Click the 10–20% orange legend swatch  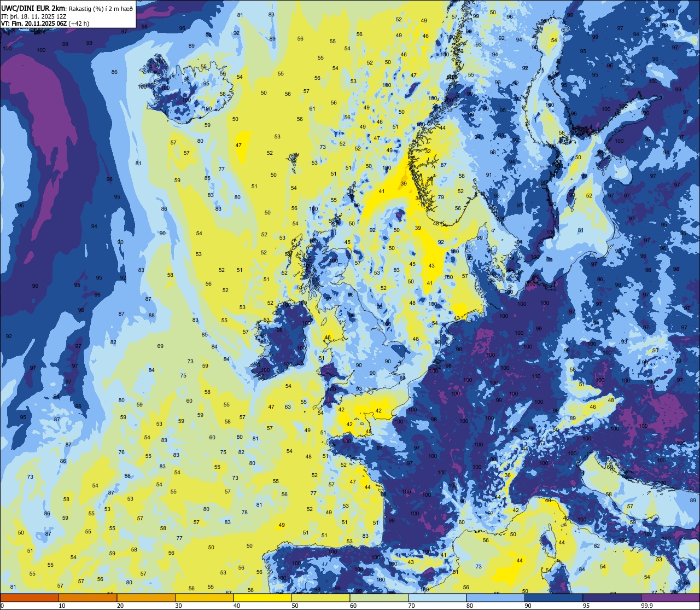pyautogui.click(x=87, y=598)
